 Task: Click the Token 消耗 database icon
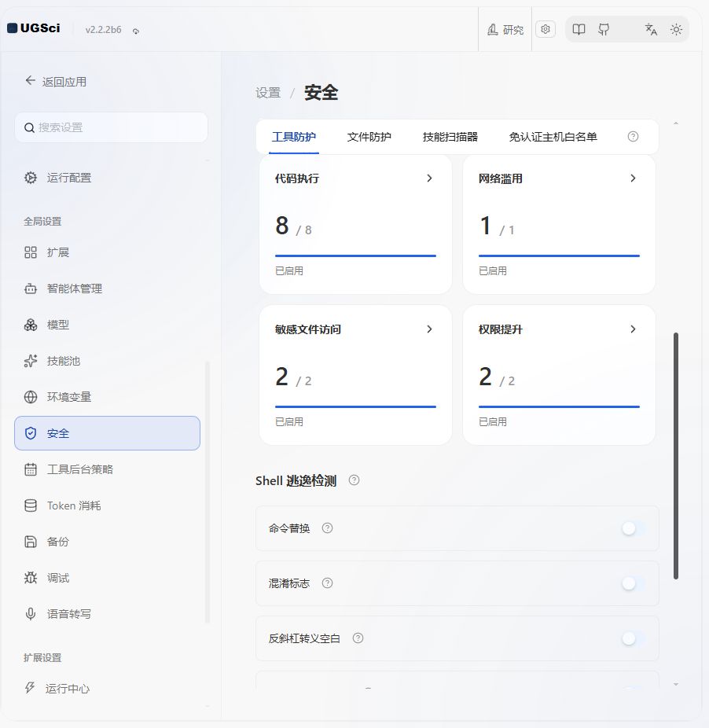[x=31, y=506]
